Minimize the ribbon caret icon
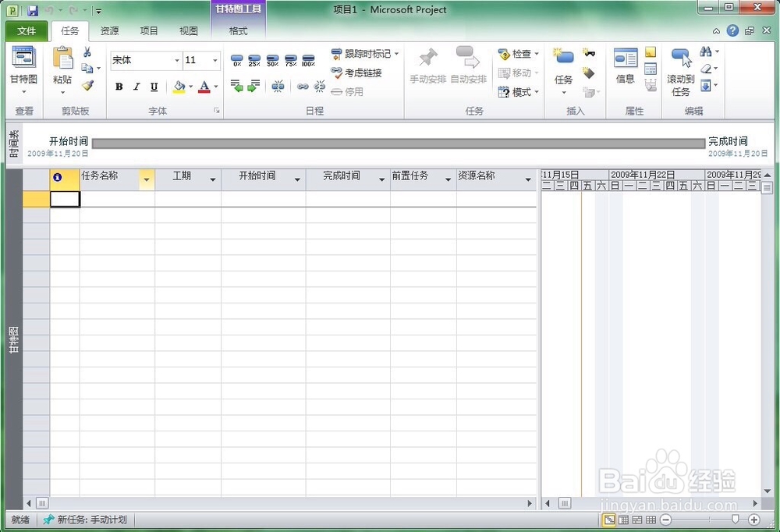 pos(716,31)
